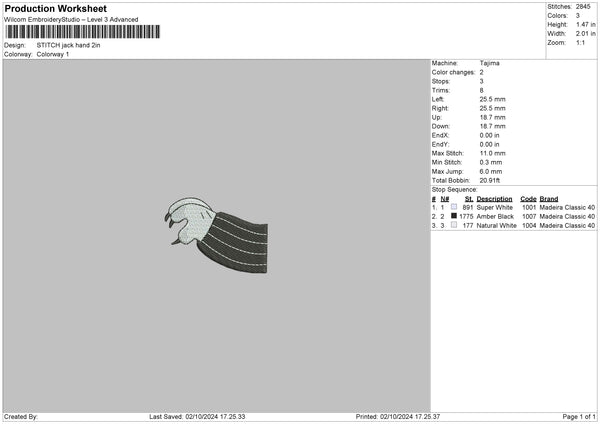Click the Colorway 1 value
600x424 pixels.
[52, 54]
